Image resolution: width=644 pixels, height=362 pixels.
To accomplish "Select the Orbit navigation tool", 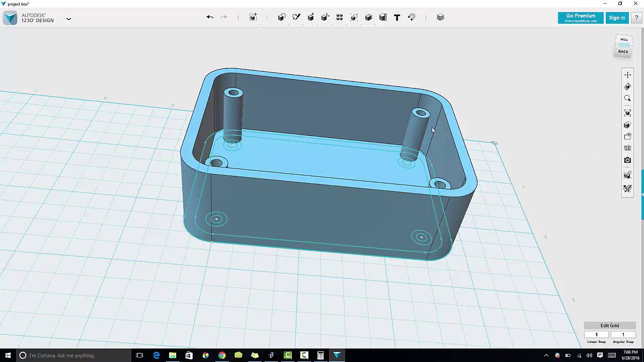I will [627, 87].
